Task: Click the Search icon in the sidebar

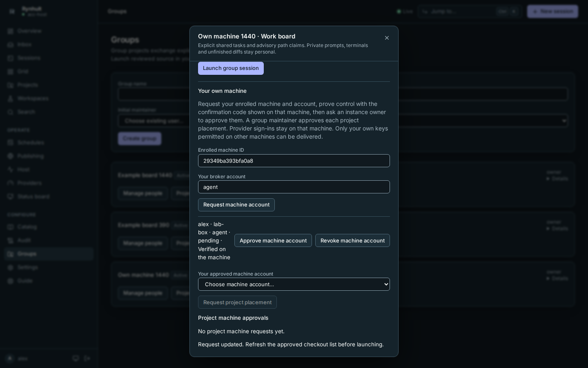Action: [11, 112]
